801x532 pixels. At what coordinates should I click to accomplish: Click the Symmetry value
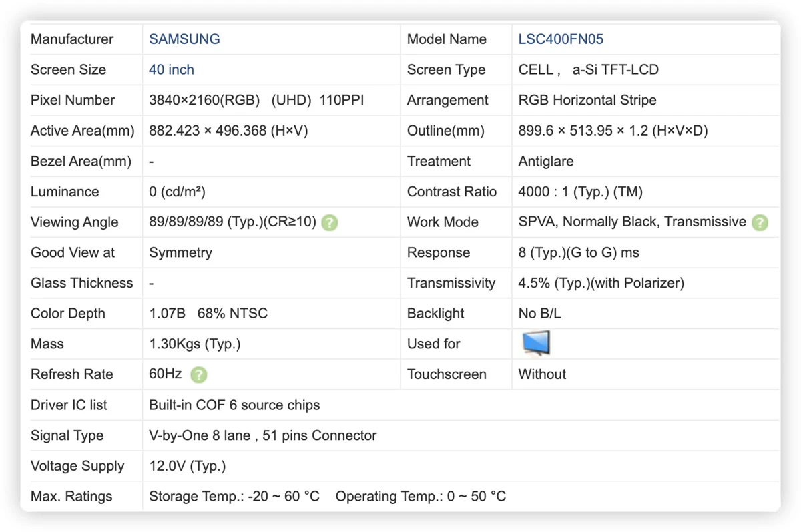pyautogui.click(x=180, y=252)
